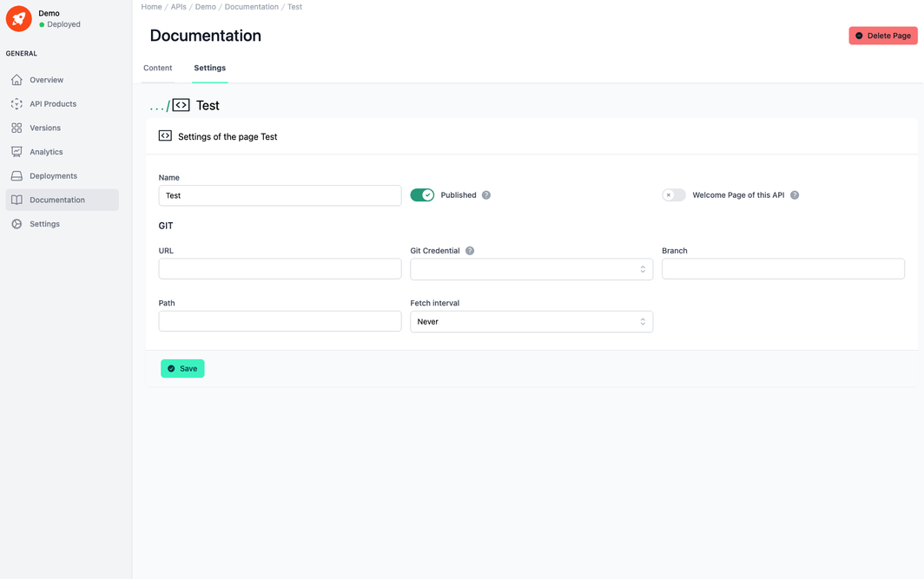Select the Settings tab
The height and width of the screenshot is (579, 924).
[209, 68]
